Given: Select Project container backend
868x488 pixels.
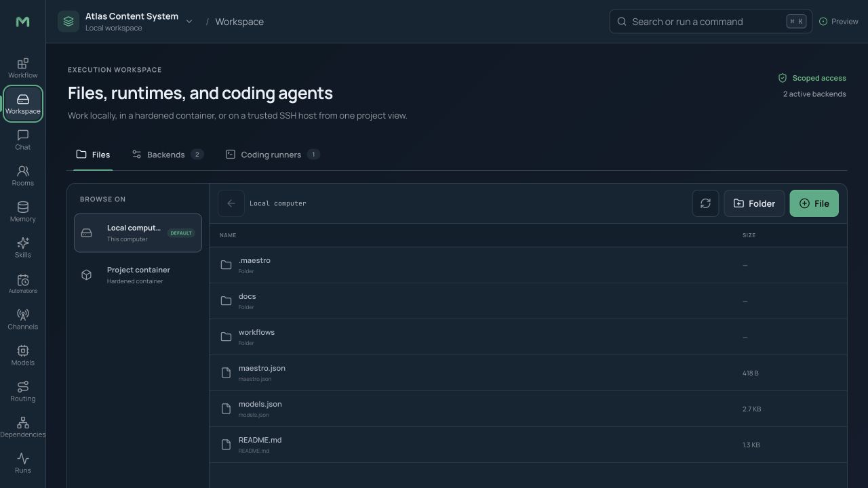Looking at the screenshot, I should [138, 274].
